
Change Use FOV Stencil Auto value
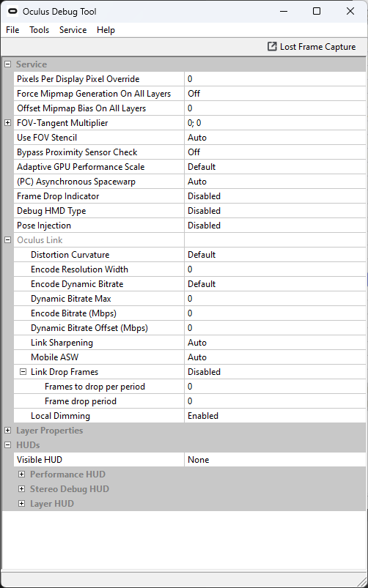tap(275, 138)
